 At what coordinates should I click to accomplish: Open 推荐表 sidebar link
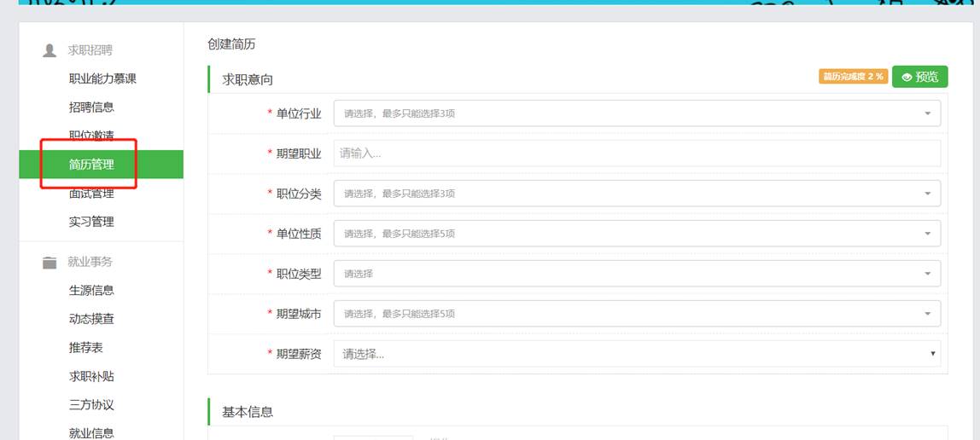click(85, 348)
